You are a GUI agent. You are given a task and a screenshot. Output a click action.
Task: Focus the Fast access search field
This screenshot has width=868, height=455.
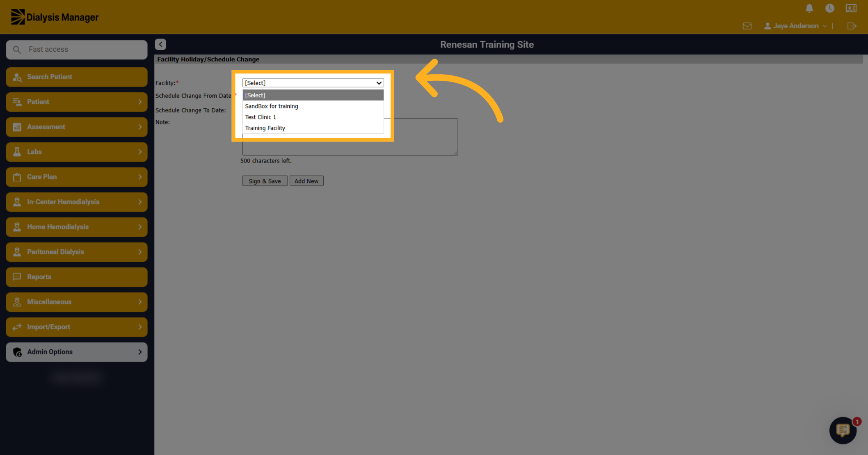coord(77,49)
